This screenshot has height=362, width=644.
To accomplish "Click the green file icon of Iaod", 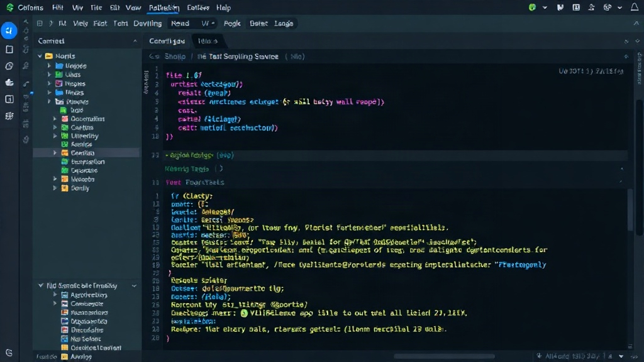I will click(64, 110).
